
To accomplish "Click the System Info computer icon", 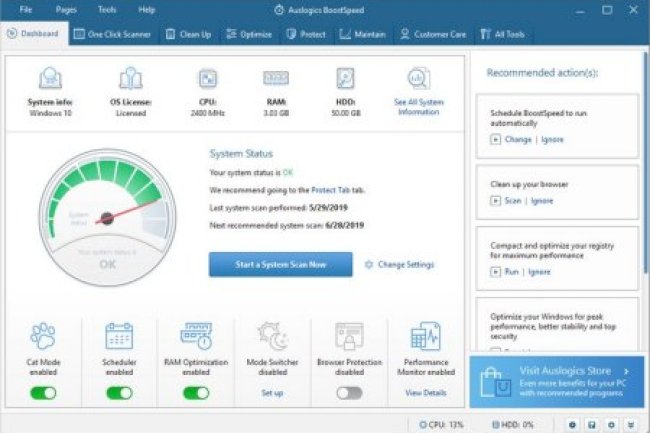I will (x=50, y=78).
